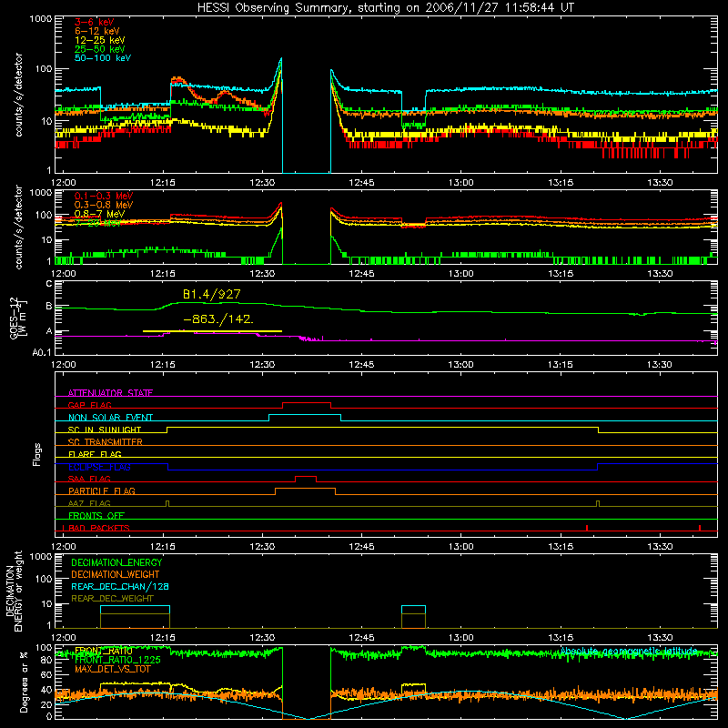Select the FRONTS_OFF flag label
The image size is (728, 728).
(x=96, y=515)
